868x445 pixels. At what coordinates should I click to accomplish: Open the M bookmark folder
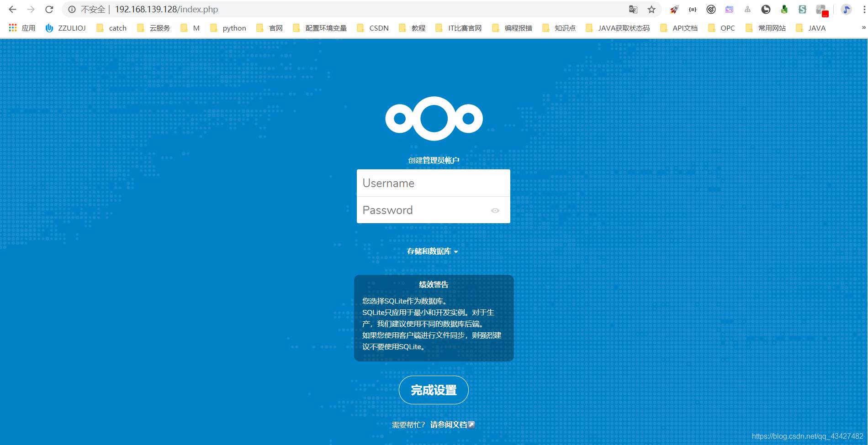tap(190, 28)
